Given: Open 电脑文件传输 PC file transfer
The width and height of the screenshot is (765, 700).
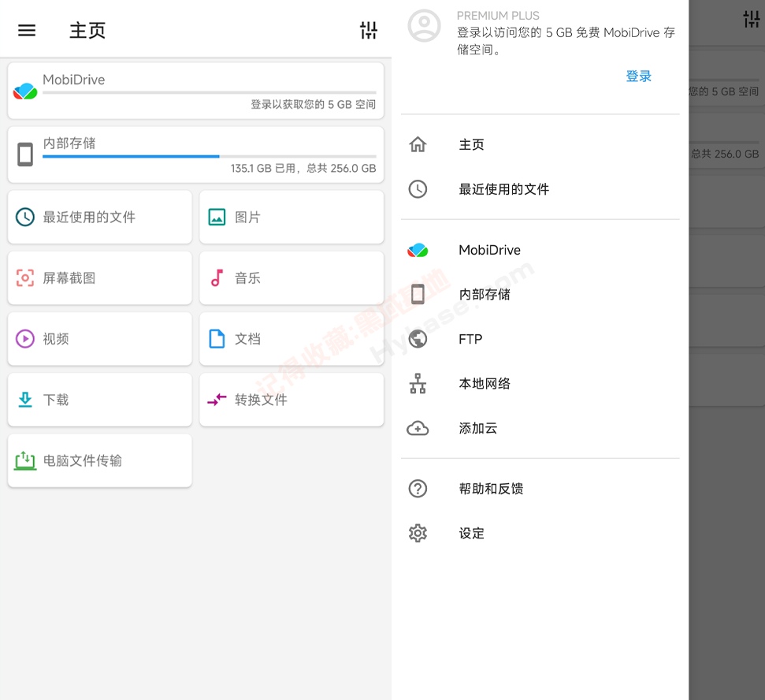Looking at the screenshot, I should pos(100,460).
